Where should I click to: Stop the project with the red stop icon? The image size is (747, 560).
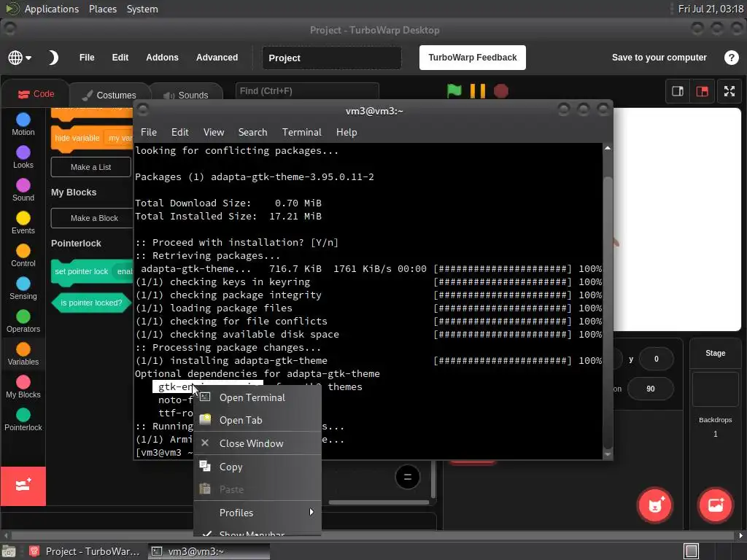pos(500,90)
